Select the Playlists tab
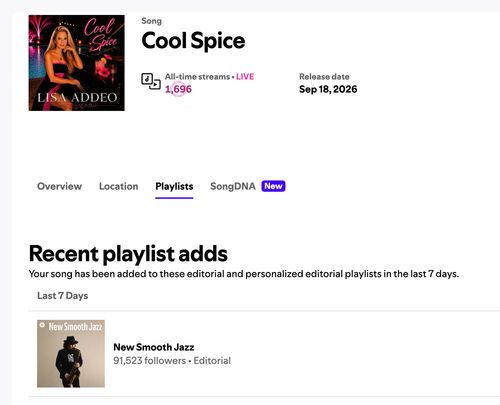Viewport: 500px width, 405px height. tap(174, 186)
